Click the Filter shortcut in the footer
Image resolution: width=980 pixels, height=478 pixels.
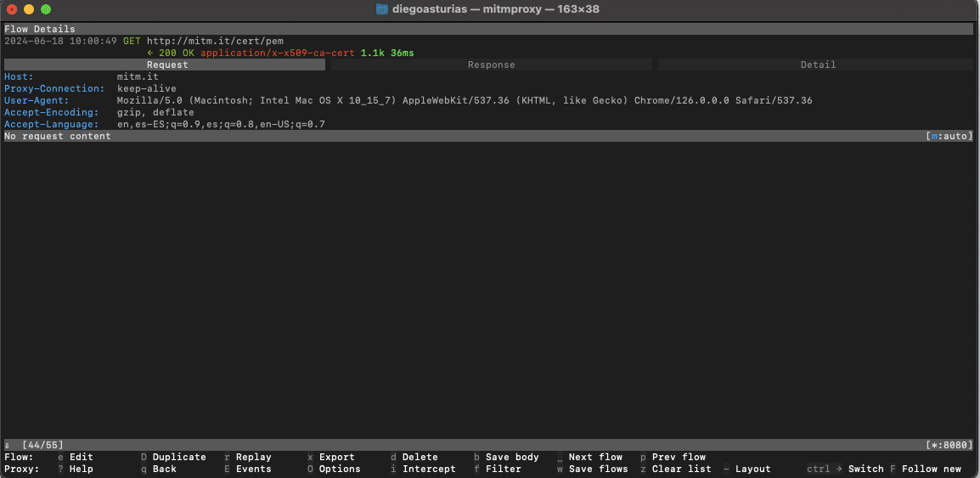pyautogui.click(x=498, y=469)
